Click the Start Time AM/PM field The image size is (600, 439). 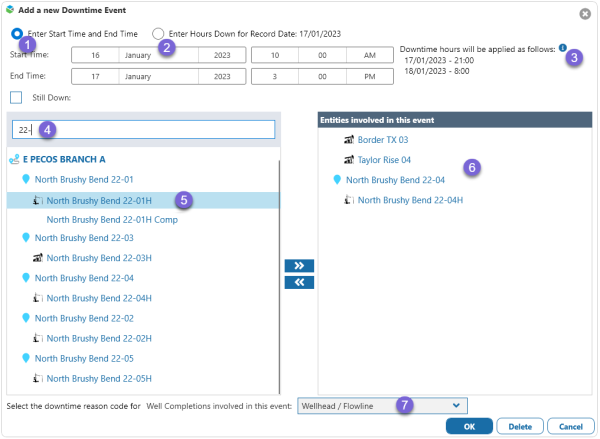(x=366, y=55)
